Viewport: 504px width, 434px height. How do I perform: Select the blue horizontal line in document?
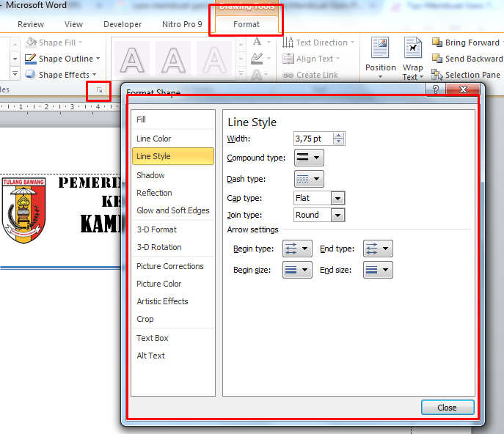60,268
